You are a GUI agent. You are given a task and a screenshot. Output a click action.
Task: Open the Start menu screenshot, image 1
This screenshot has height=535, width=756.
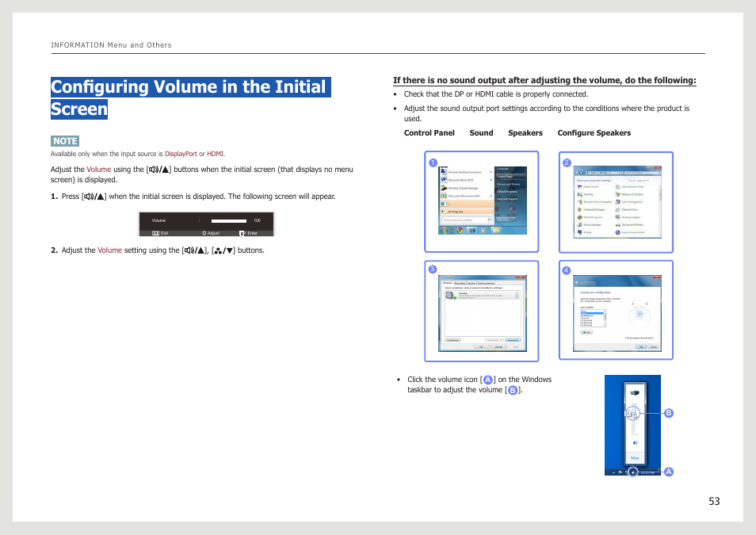tap(482, 201)
